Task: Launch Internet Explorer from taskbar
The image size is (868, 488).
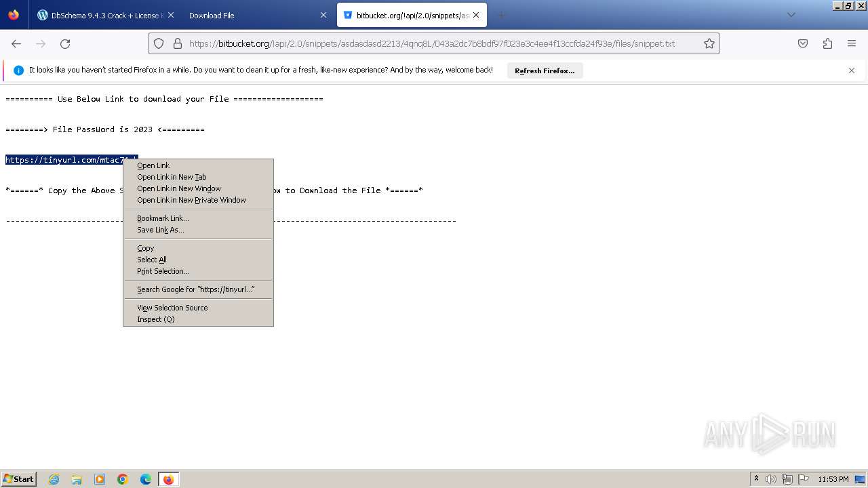Action: 54,479
